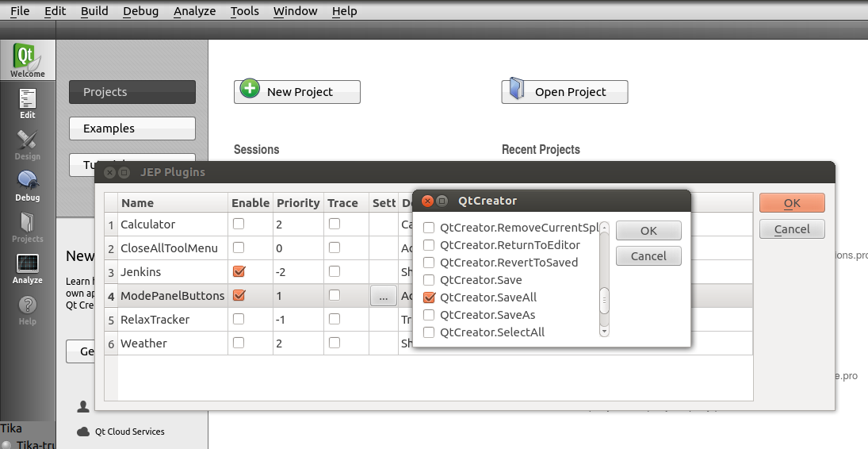This screenshot has height=449, width=868.
Task: Select the RelaxTracker plugin name cell
Action: (173, 320)
